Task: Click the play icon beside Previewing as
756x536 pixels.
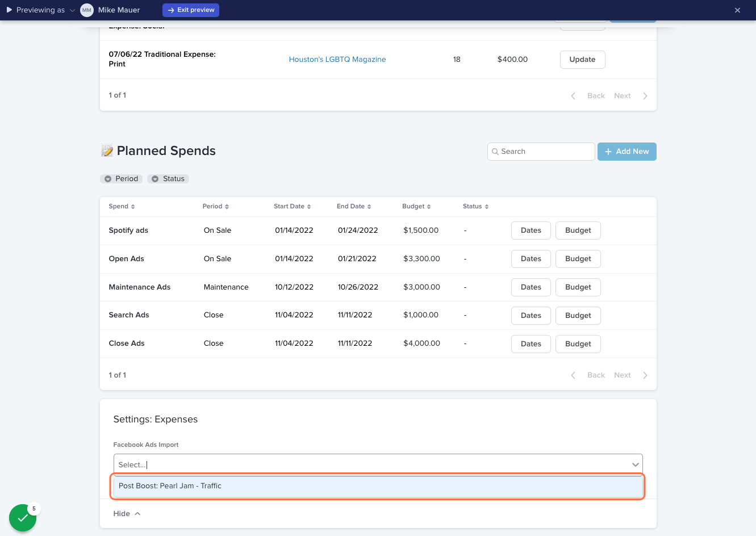Action: pos(9,10)
